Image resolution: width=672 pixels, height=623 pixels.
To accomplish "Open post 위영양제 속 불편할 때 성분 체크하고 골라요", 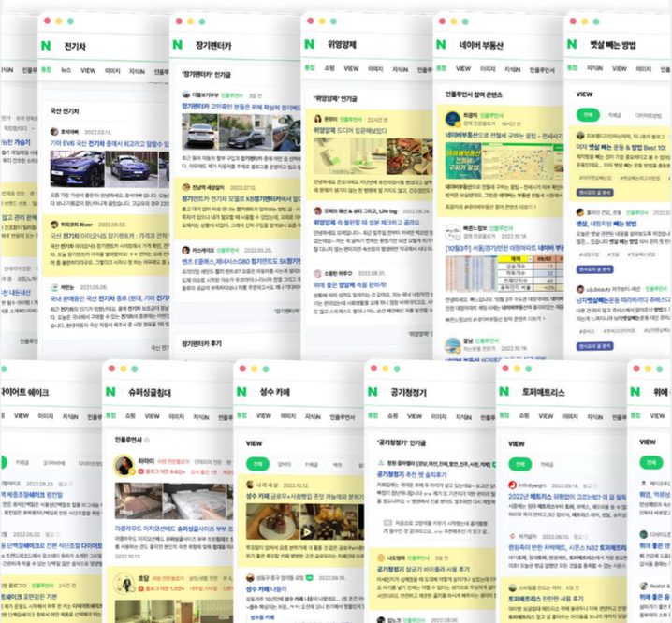I will tap(367, 223).
